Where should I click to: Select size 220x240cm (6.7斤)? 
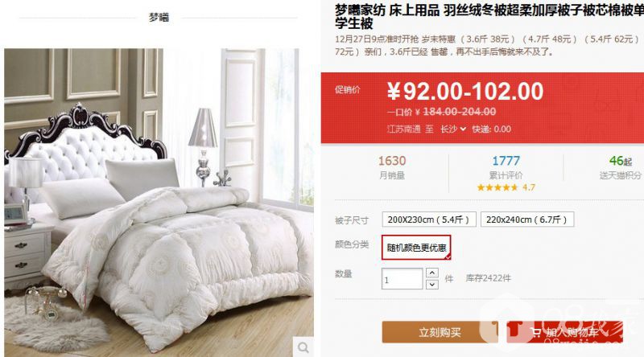(527, 220)
